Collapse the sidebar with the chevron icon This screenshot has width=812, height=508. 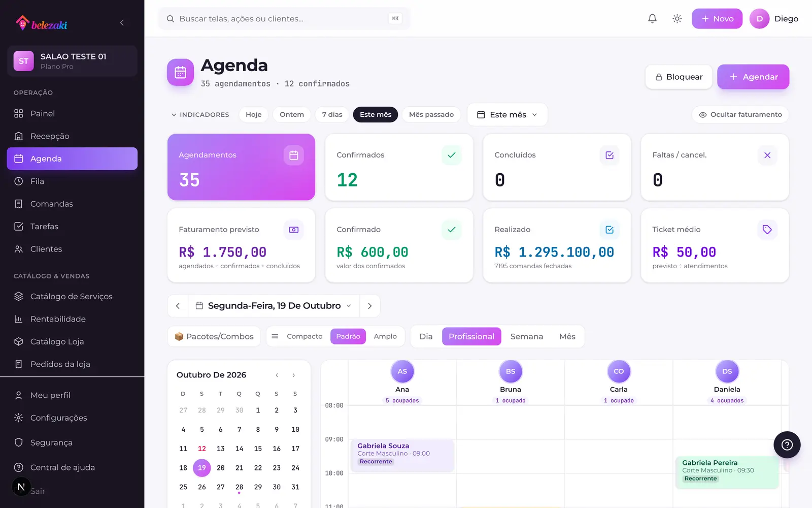coord(122,22)
